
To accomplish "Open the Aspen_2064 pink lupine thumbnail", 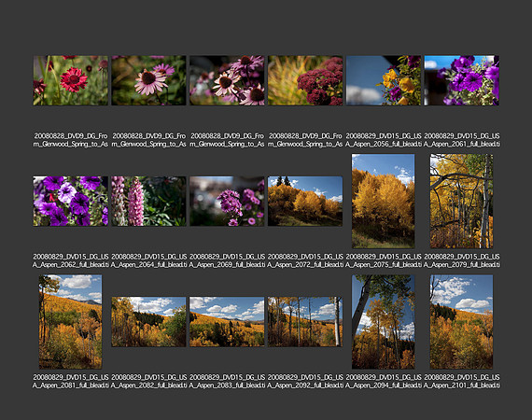I will (x=148, y=201).
